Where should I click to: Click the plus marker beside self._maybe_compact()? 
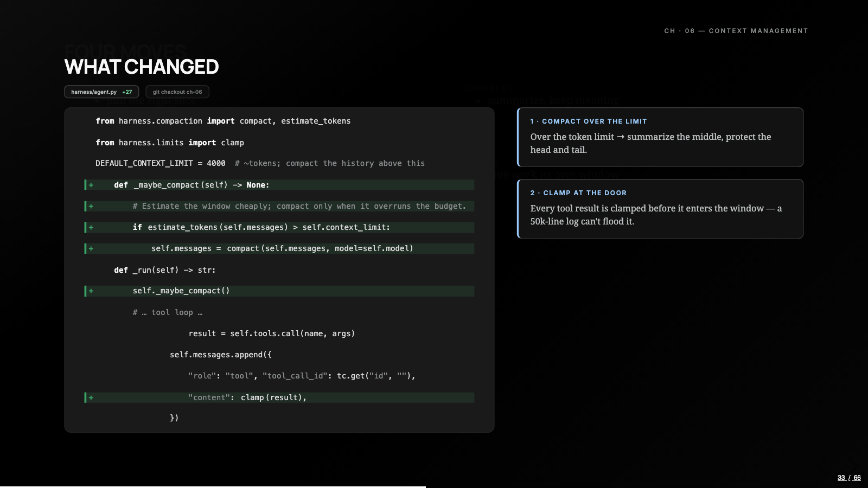click(91, 291)
